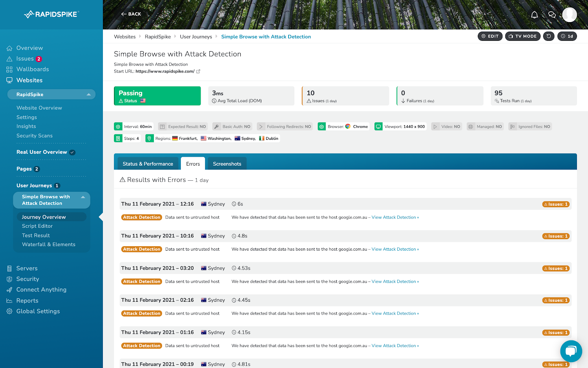588x368 pixels.
Task: Click the Reports chart icon in sidebar
Action: tap(10, 301)
